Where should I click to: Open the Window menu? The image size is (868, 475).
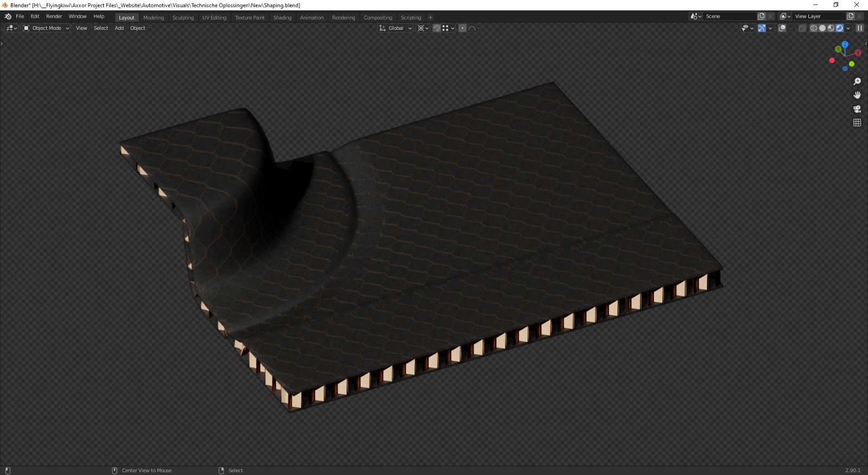[78, 16]
